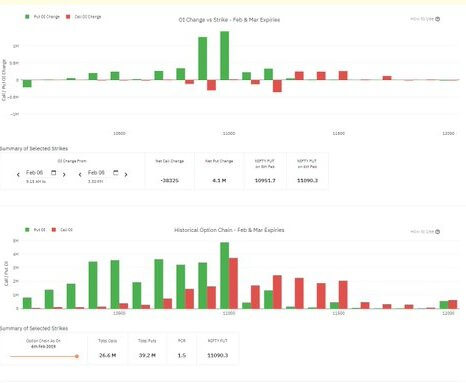Adjust the Option Chain As On slider handle
The height and width of the screenshot is (383, 466).
pos(77,356)
